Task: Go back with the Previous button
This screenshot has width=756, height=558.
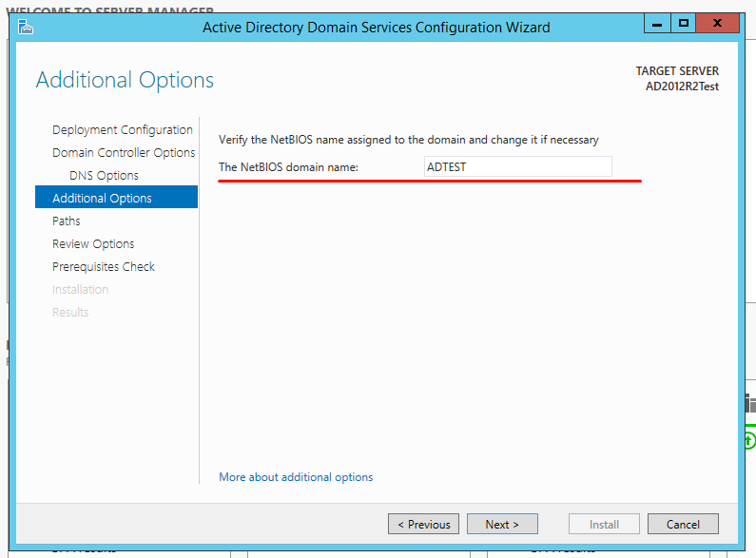Action: click(x=423, y=524)
